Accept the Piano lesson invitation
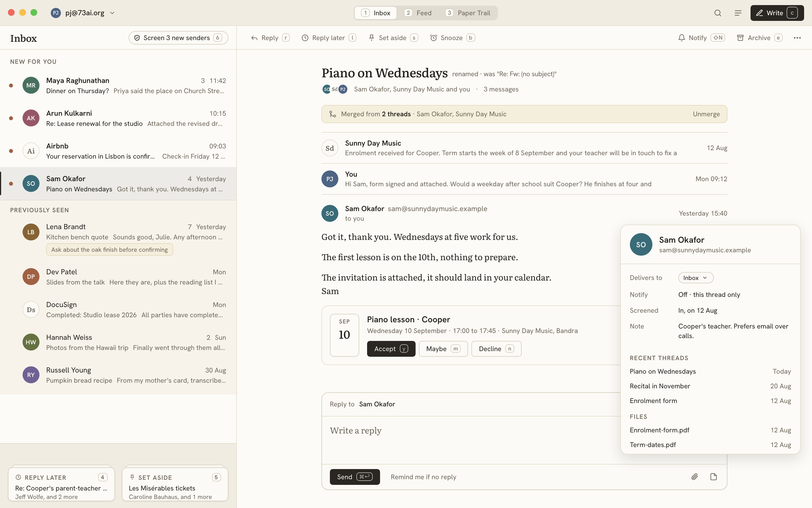 tap(391, 349)
